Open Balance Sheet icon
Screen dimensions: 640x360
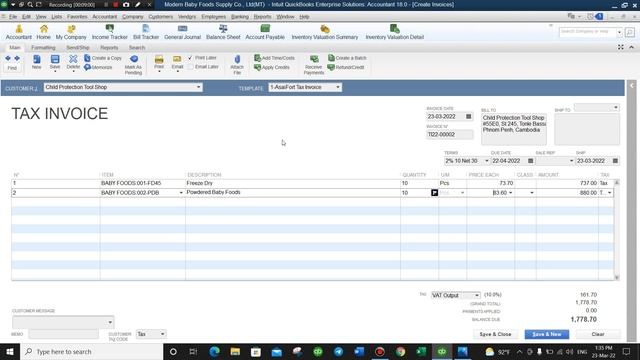tap(223, 29)
